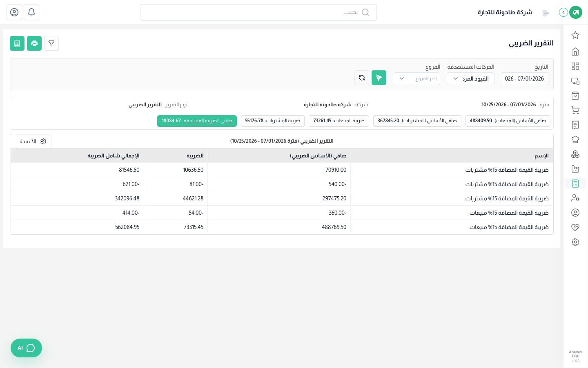The width and height of the screenshot is (588, 368).
Task: Select the total cell 562084.95
Action: 77,227
